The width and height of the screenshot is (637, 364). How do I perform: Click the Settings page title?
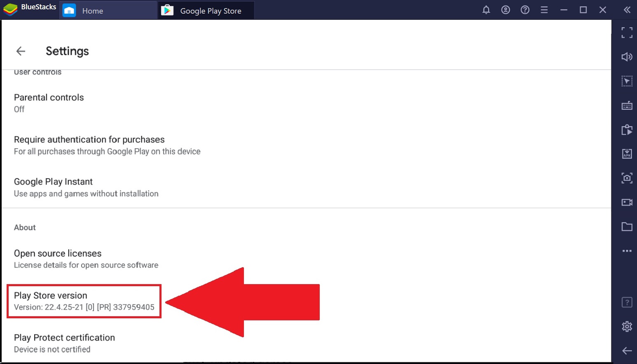pos(67,51)
